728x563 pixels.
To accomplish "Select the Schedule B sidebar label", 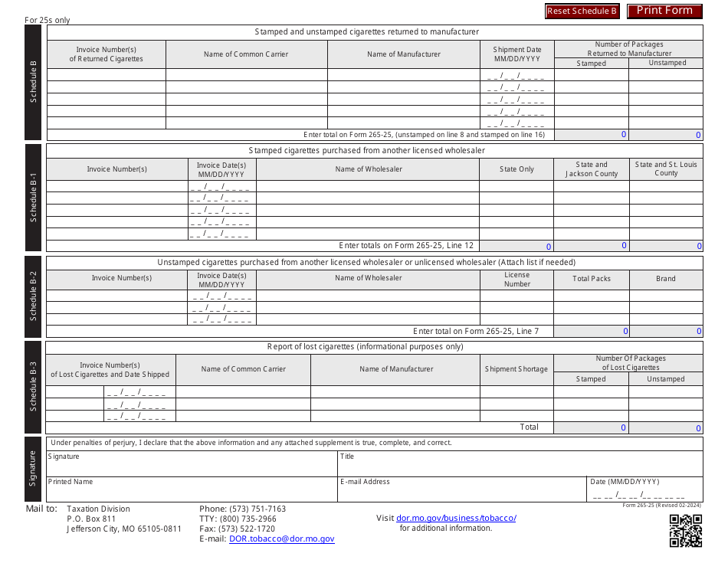I will pyautogui.click(x=33, y=79).
